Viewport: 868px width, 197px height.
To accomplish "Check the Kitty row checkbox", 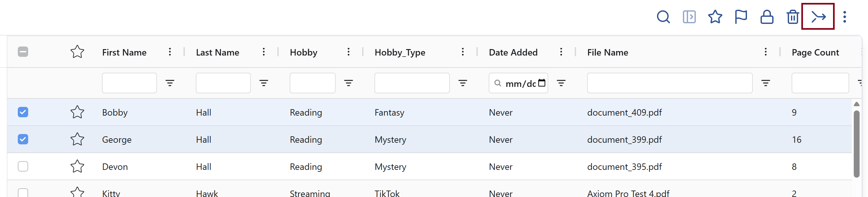I will pos(23,192).
